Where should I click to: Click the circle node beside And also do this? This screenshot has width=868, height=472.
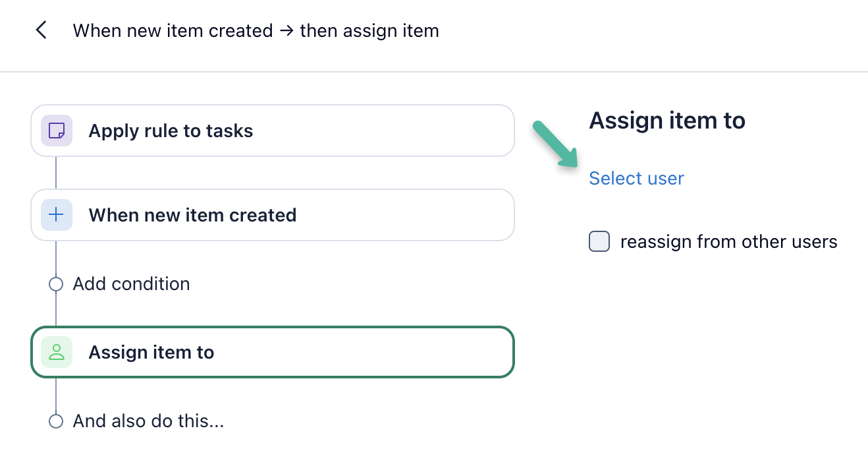pyautogui.click(x=56, y=421)
